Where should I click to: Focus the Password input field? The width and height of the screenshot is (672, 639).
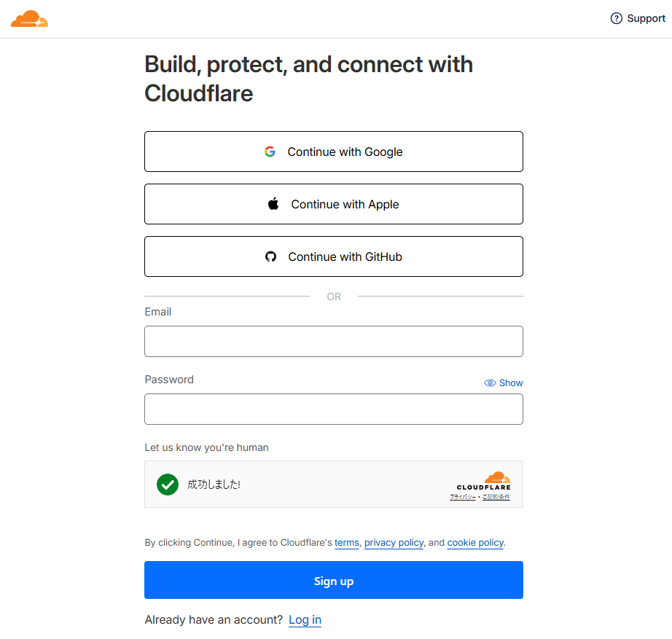pos(333,409)
